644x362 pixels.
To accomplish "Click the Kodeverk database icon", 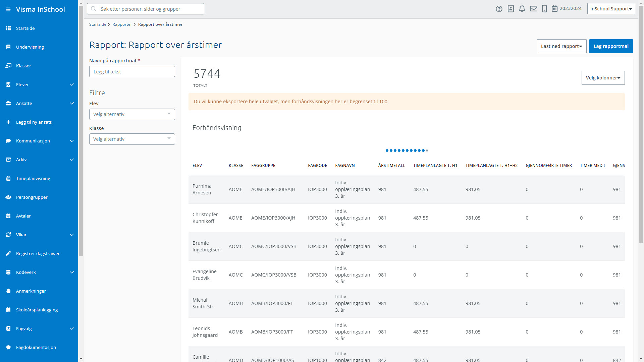I will pos(8,272).
